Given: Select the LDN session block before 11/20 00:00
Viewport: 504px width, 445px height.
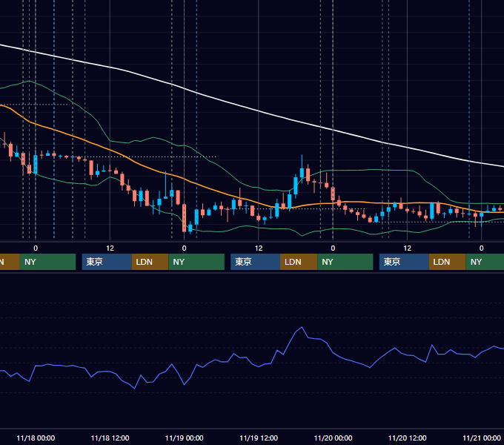Looking at the screenshot, I should pos(299,262).
